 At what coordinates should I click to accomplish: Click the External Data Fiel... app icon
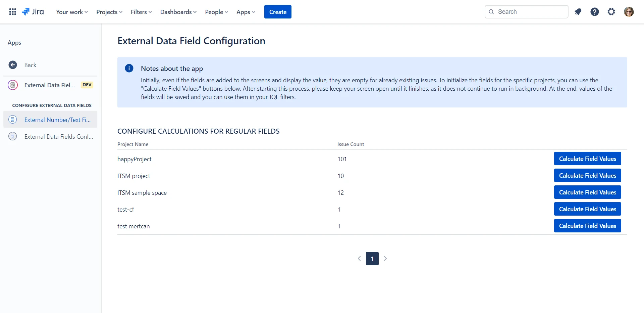[x=13, y=85]
